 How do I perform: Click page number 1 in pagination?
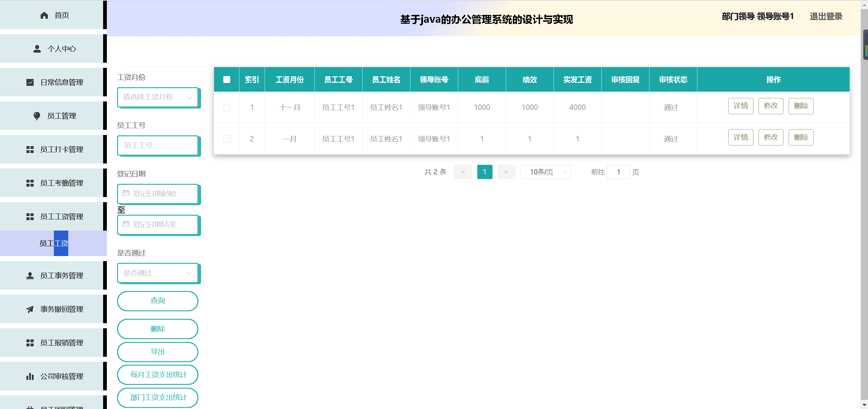485,172
